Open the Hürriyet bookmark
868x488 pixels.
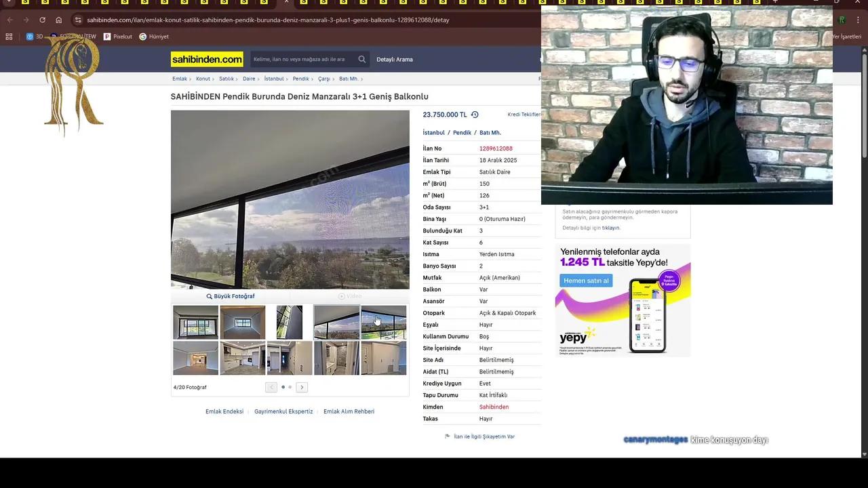[154, 37]
